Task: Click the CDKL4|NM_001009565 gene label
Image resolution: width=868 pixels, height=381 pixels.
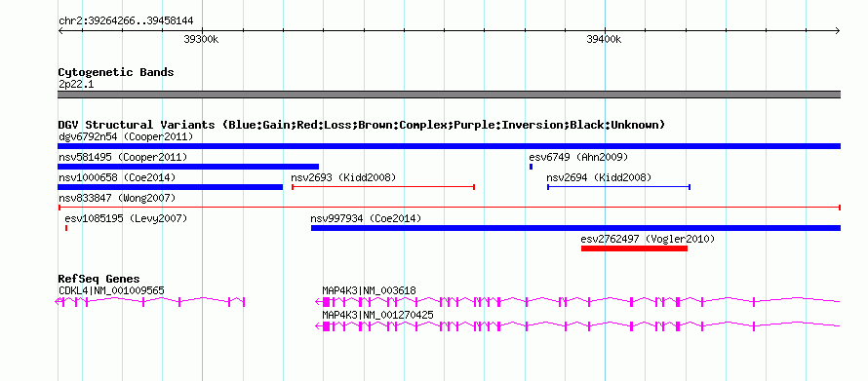Action: click(111, 290)
